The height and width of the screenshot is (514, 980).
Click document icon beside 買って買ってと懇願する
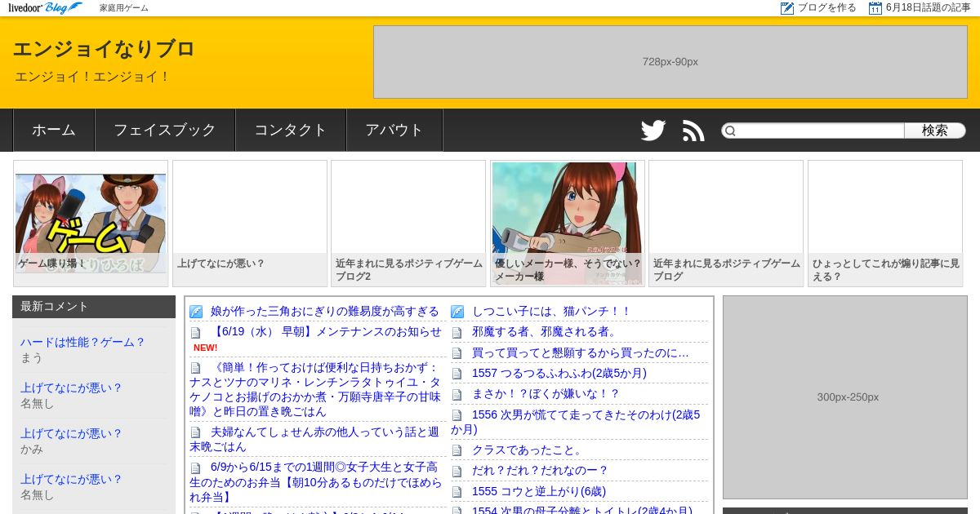coord(457,353)
